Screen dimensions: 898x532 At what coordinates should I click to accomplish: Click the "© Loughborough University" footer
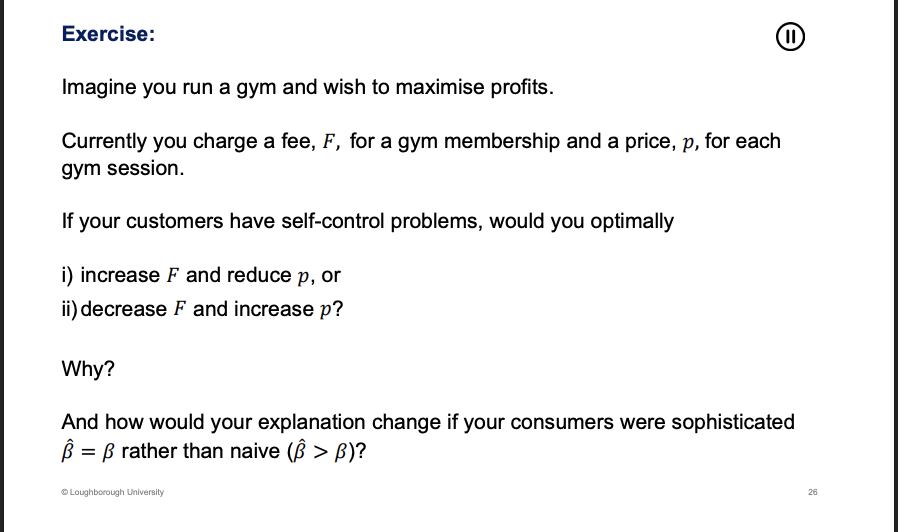(x=112, y=492)
